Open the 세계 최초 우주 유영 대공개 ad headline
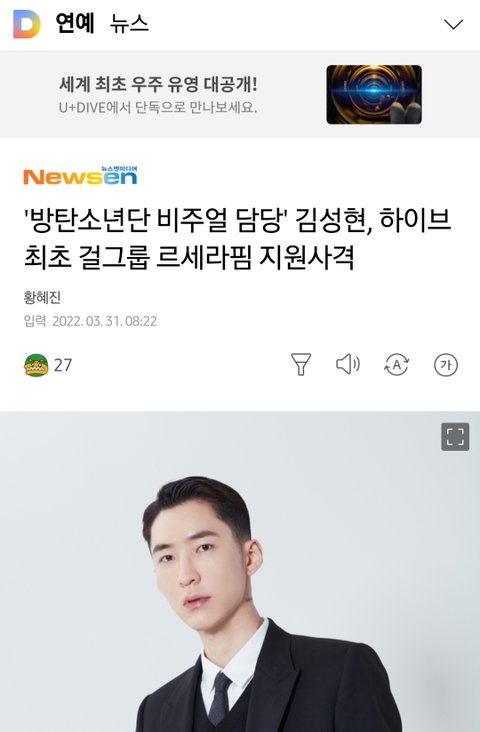Screen dimensions: 480x732 [x=158, y=84]
